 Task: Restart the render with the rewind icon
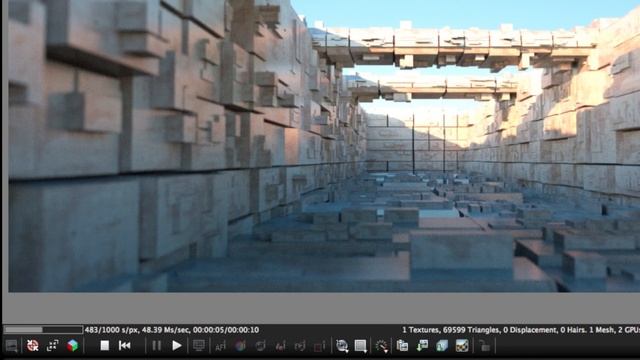tap(124, 346)
